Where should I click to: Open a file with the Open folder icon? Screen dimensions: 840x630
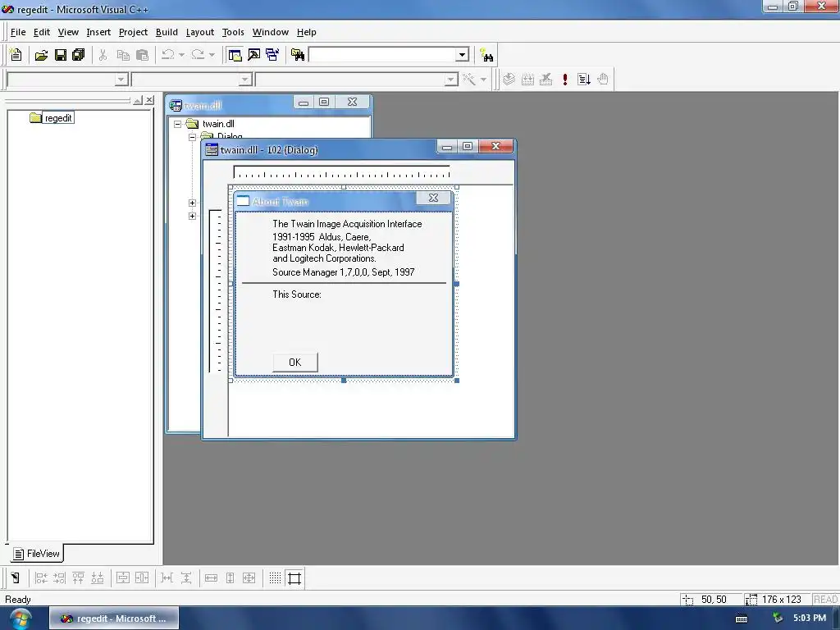point(41,55)
